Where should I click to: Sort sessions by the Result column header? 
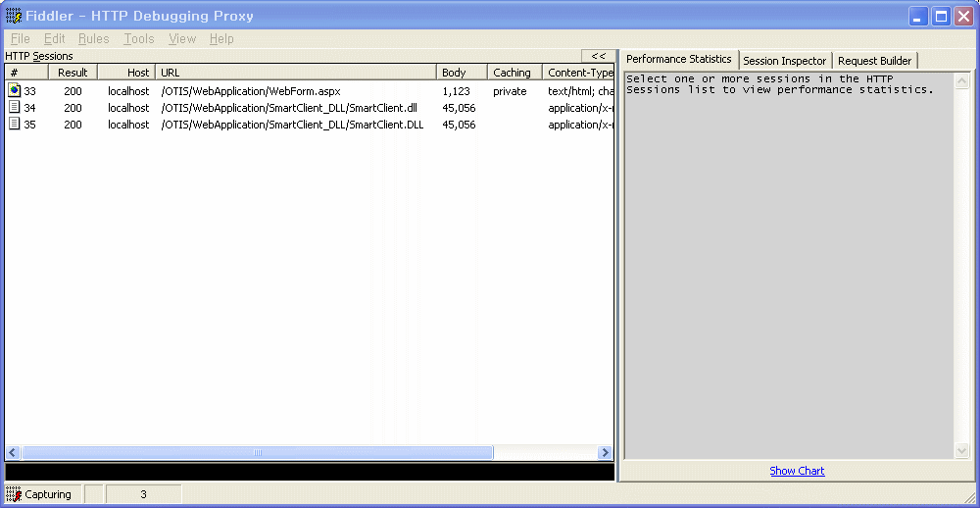pos(73,73)
